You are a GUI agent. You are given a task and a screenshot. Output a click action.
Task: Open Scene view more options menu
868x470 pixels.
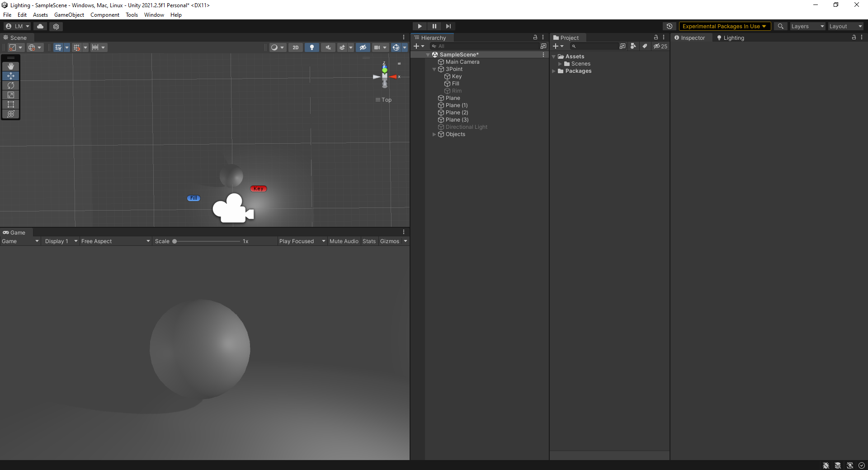point(404,38)
